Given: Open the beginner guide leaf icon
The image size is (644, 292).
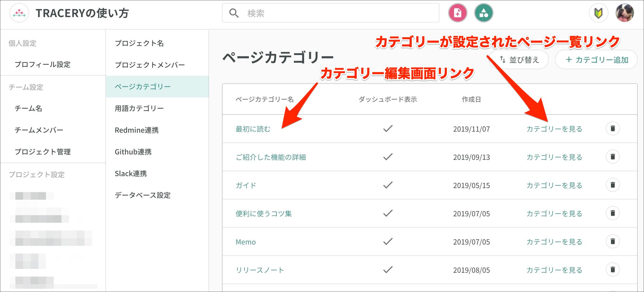Looking at the screenshot, I should click(x=598, y=13).
